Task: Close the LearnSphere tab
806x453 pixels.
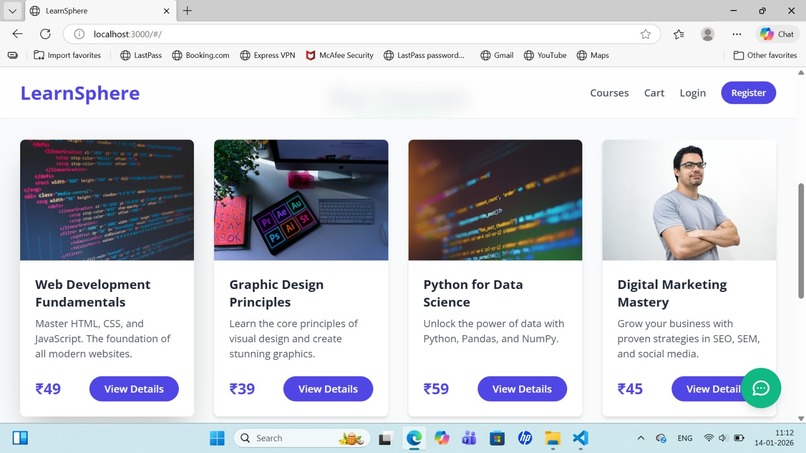Action: coord(166,11)
